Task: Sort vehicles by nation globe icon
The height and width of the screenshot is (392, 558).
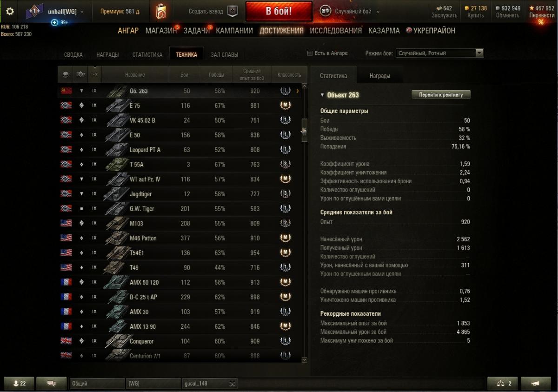Action: coord(66,74)
